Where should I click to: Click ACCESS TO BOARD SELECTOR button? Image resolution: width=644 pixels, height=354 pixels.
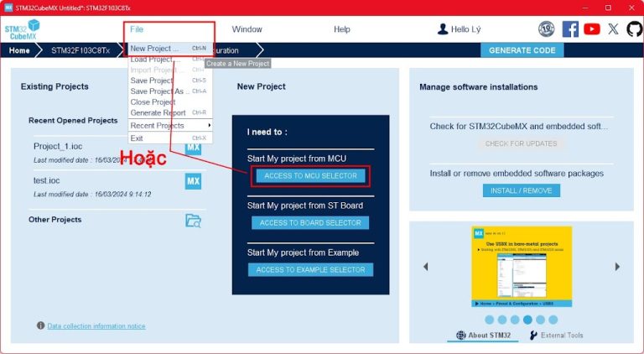point(310,222)
